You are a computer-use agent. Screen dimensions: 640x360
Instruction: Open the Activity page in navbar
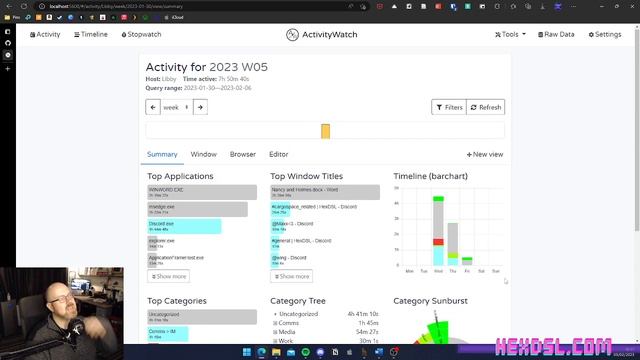coord(45,34)
